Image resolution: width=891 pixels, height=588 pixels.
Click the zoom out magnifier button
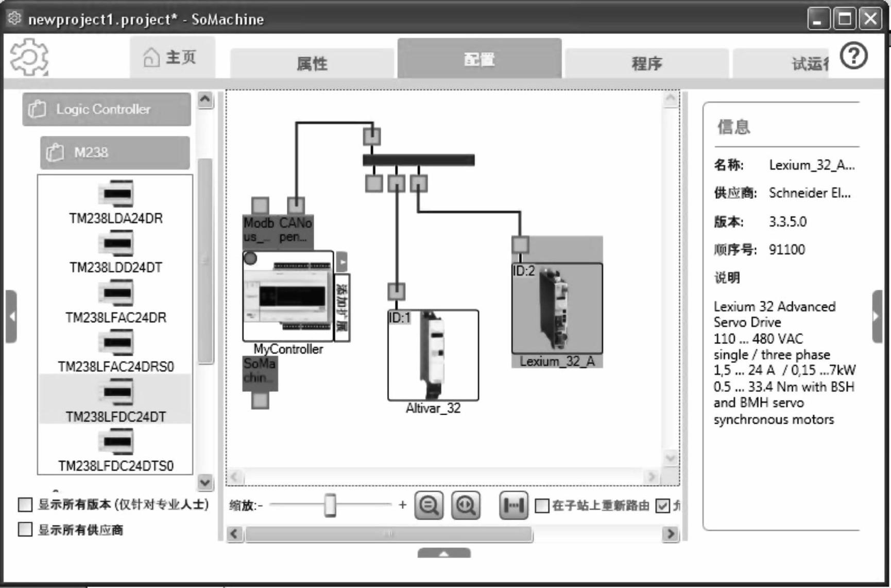(429, 505)
